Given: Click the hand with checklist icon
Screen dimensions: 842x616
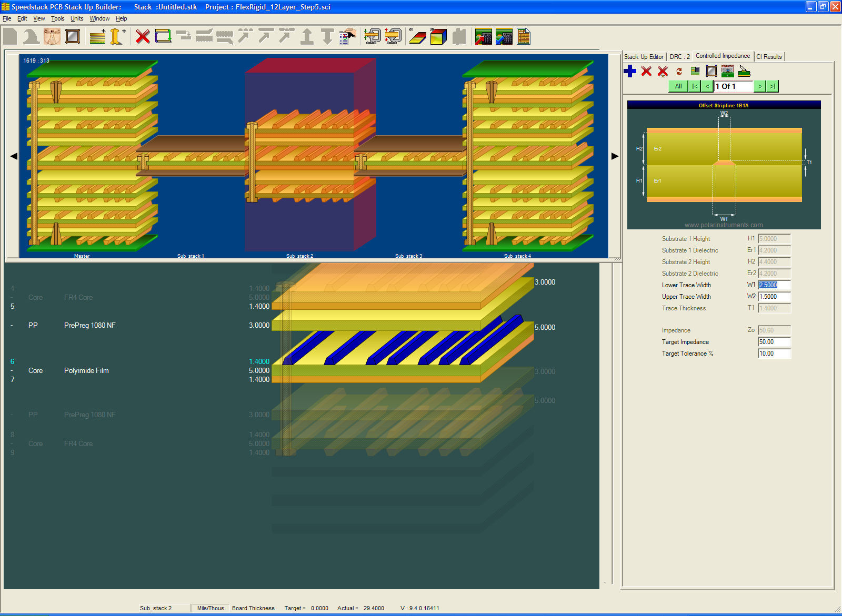Looking at the screenshot, I should [x=347, y=36].
